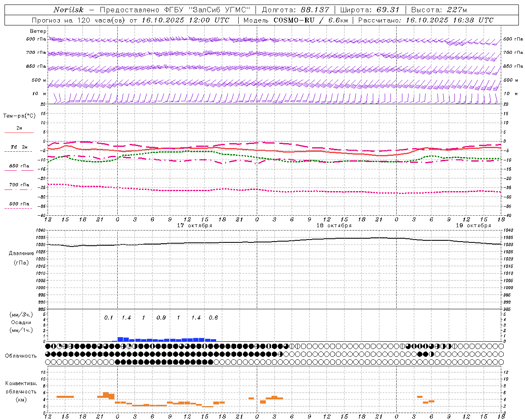Image resolution: width=525 pixels, height=420 pixels.
Task: Click the "(мм/3ч.)" precipitation unit label
Action: [21, 315]
